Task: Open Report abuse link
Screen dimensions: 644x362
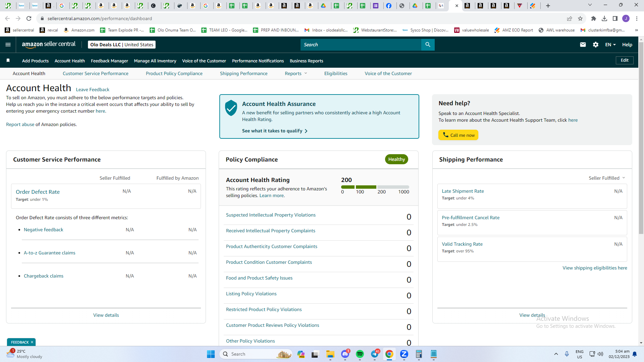Action: 20,124
